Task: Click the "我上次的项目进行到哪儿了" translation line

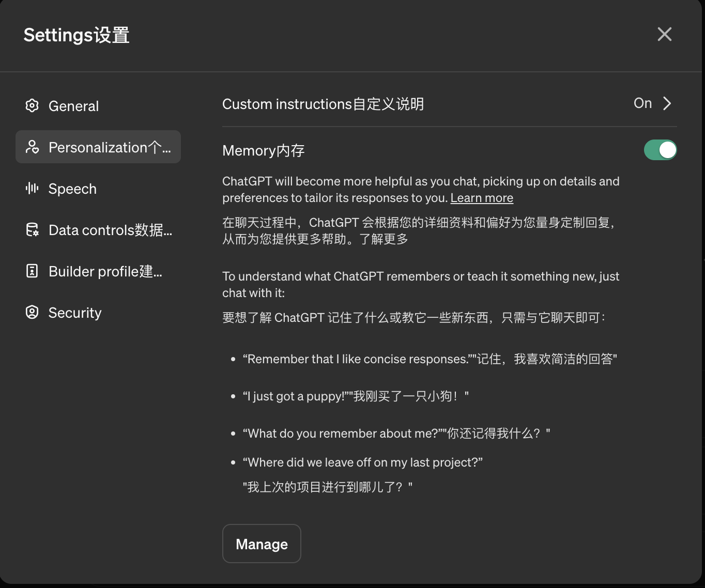Action: [x=328, y=487]
